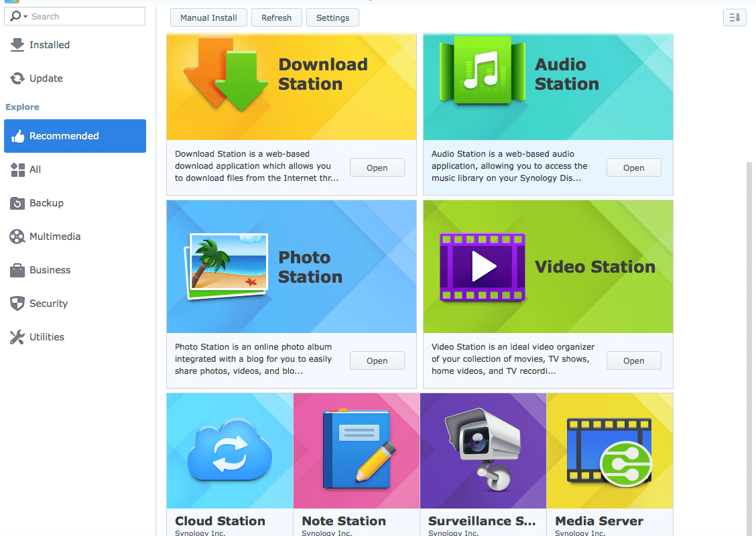Click the Download Station title text
This screenshot has width=756, height=536.
(x=323, y=74)
